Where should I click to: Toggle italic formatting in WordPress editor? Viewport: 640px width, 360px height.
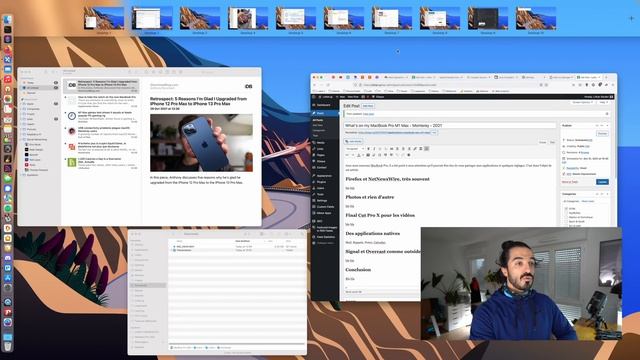point(374,149)
